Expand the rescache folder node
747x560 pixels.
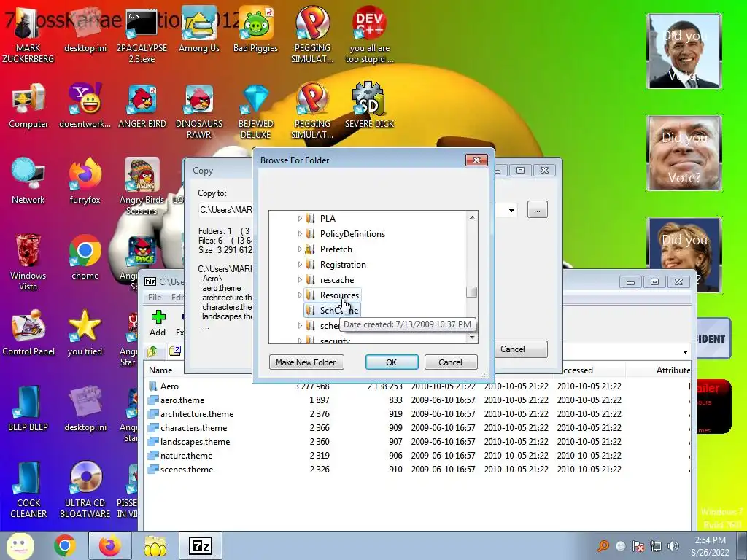coord(300,279)
